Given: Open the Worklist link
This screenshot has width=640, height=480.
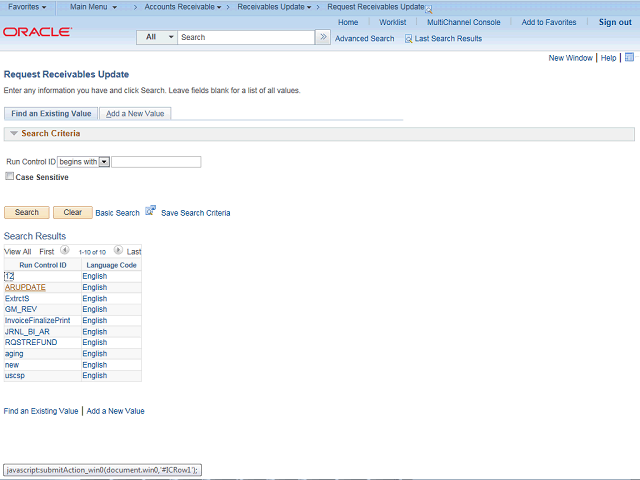Looking at the screenshot, I should point(393,22).
